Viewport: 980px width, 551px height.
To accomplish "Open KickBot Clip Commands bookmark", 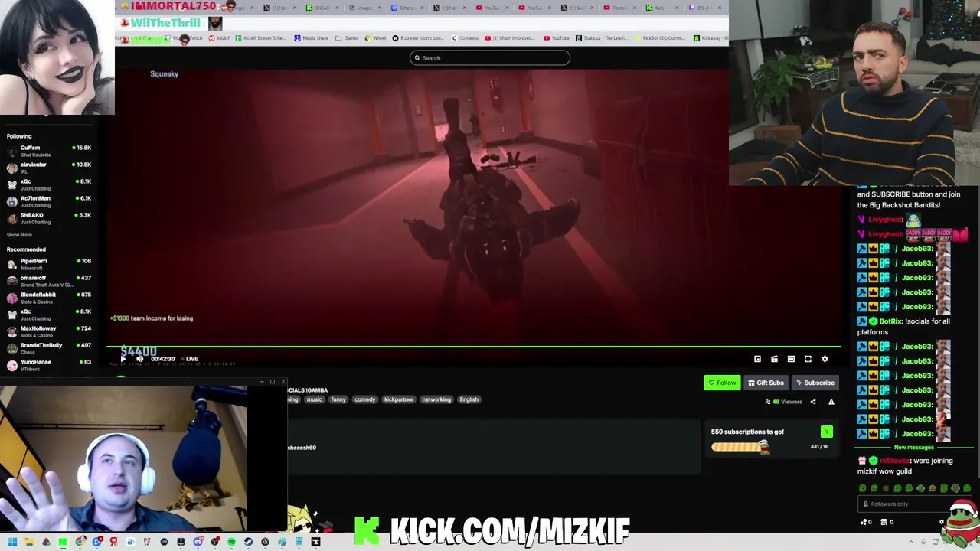I will point(658,38).
